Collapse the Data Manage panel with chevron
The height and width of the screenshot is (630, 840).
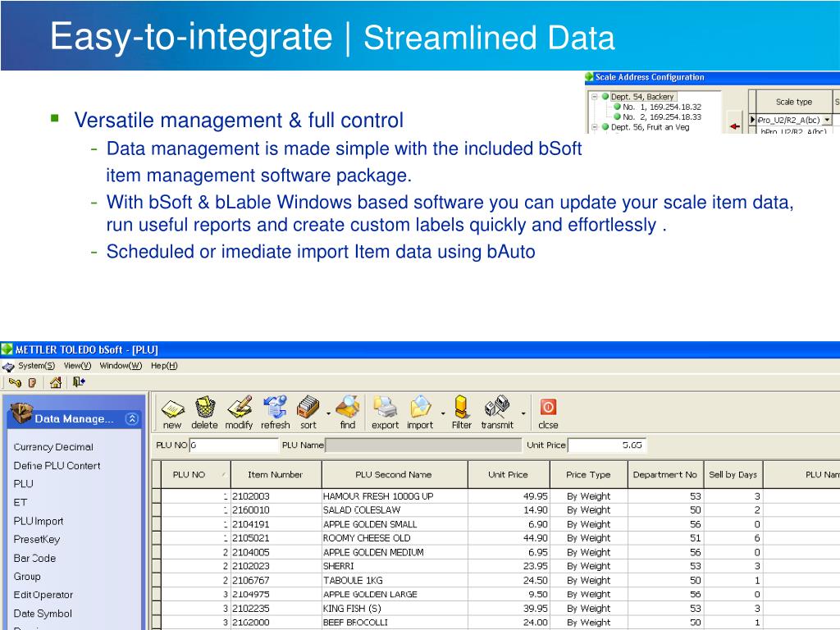(x=132, y=419)
